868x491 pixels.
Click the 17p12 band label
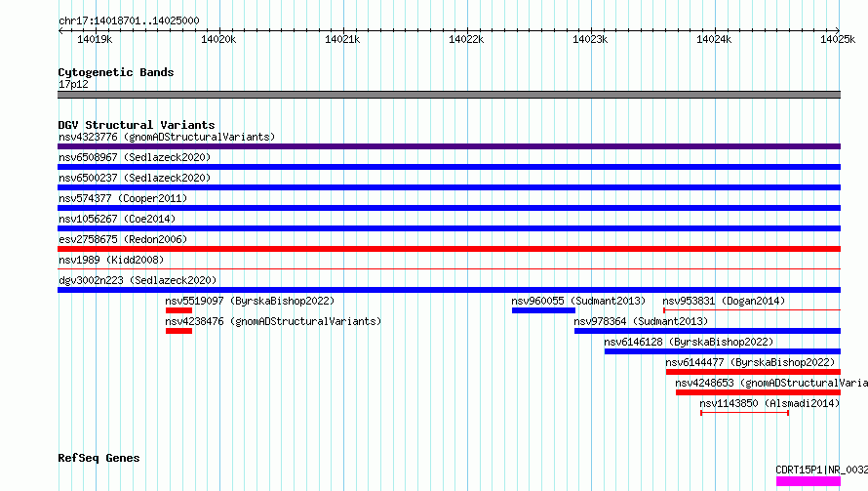click(x=73, y=84)
